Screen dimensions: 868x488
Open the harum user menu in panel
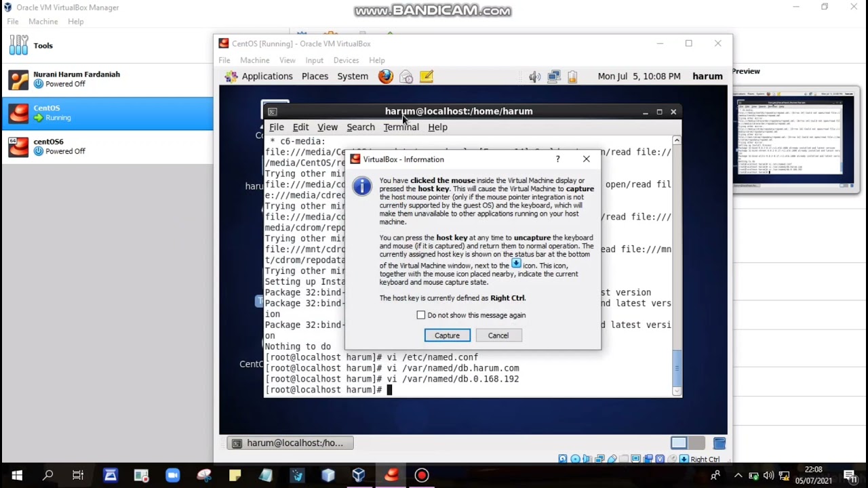(x=707, y=77)
